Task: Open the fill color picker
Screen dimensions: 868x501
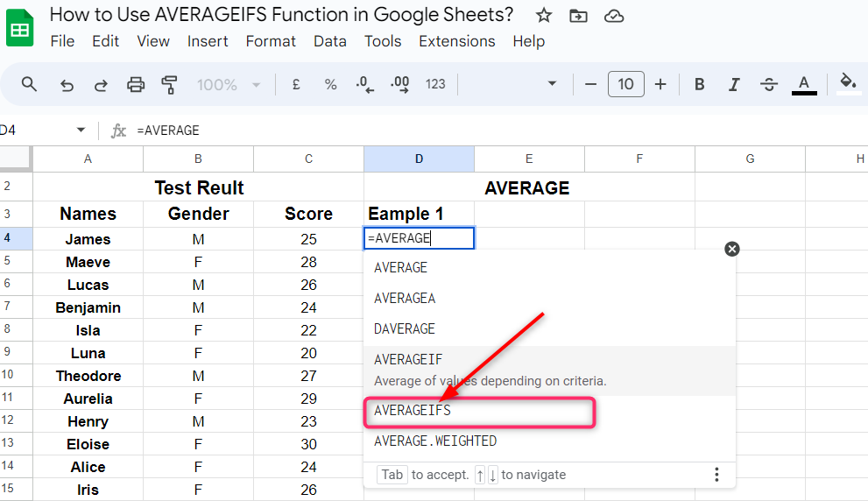Action: coord(848,84)
